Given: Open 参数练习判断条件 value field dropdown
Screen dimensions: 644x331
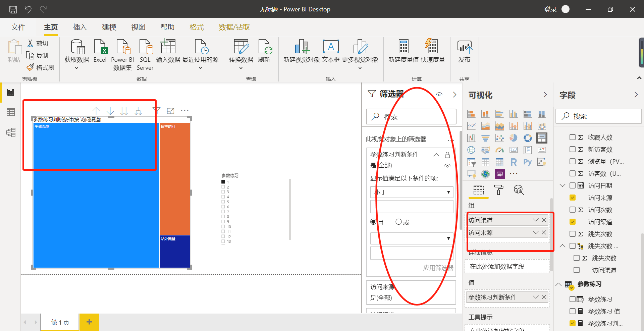Looking at the screenshot, I should point(536,297).
